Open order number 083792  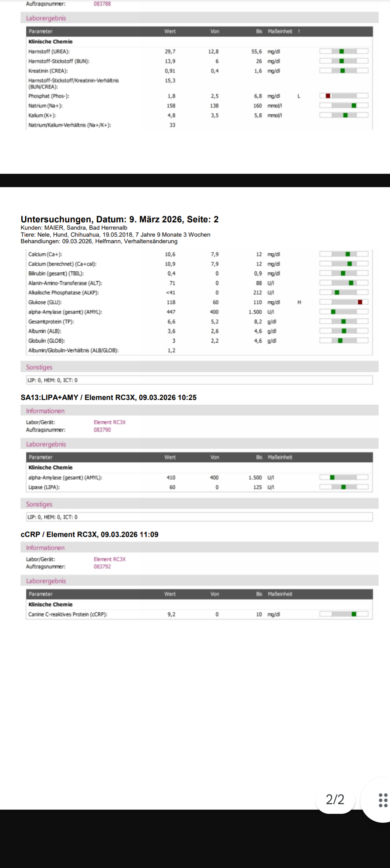(x=102, y=567)
